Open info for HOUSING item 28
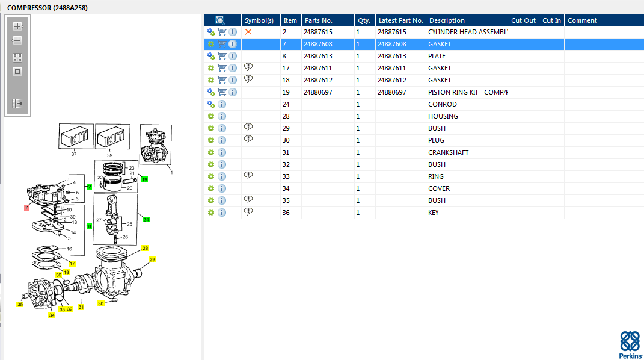Viewport: 644px width, 360px height. (222, 116)
